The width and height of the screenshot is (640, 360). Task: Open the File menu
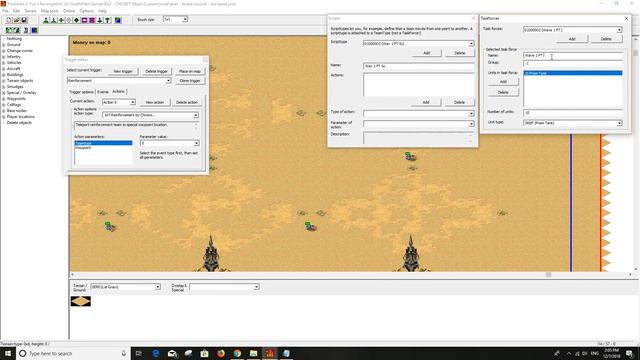click(5, 11)
